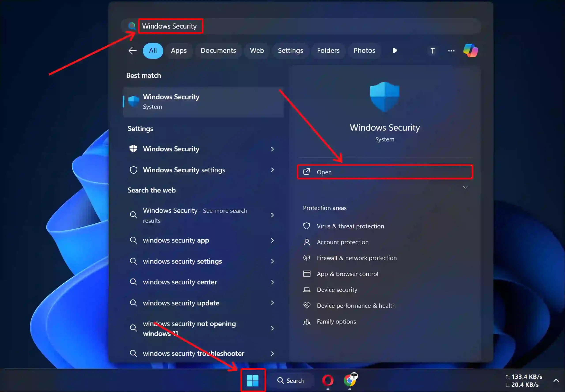Expand chevron for See more search results

(272, 215)
